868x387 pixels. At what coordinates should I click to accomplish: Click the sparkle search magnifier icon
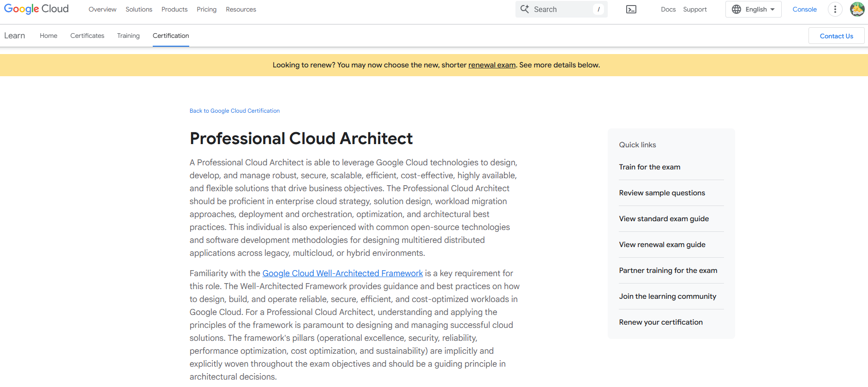[x=525, y=9]
